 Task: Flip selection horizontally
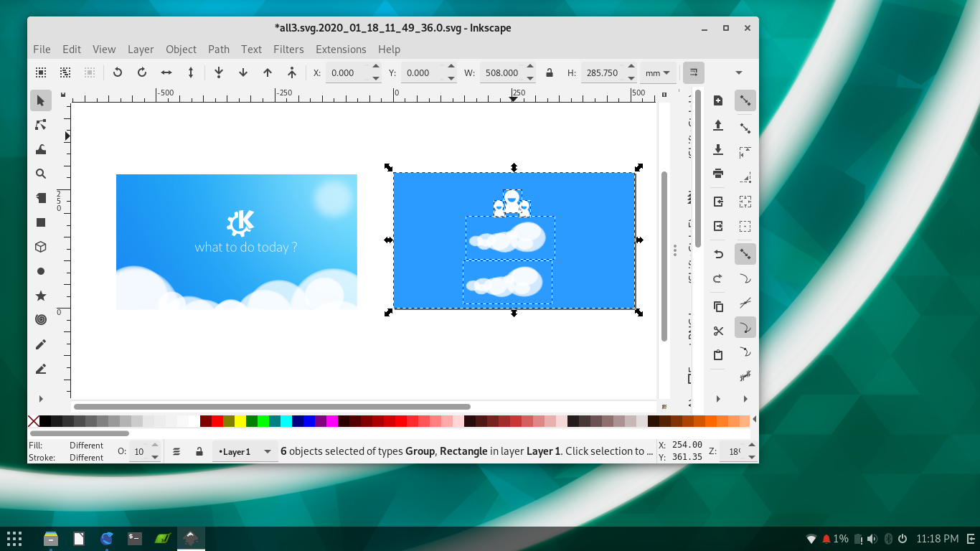coord(166,72)
